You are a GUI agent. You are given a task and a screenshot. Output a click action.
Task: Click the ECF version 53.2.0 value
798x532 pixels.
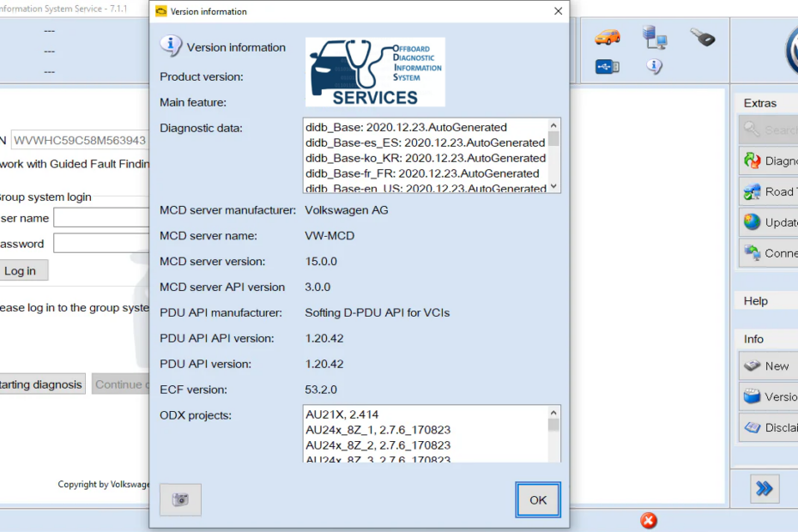click(321, 390)
